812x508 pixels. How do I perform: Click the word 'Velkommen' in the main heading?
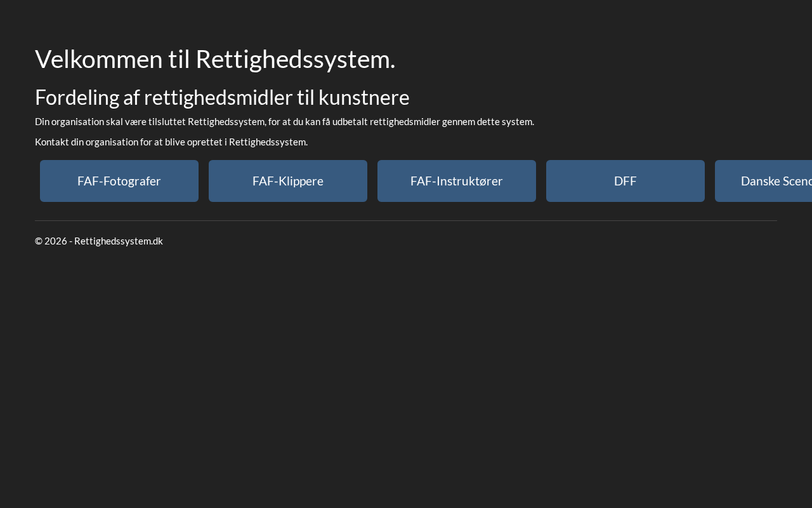click(99, 59)
